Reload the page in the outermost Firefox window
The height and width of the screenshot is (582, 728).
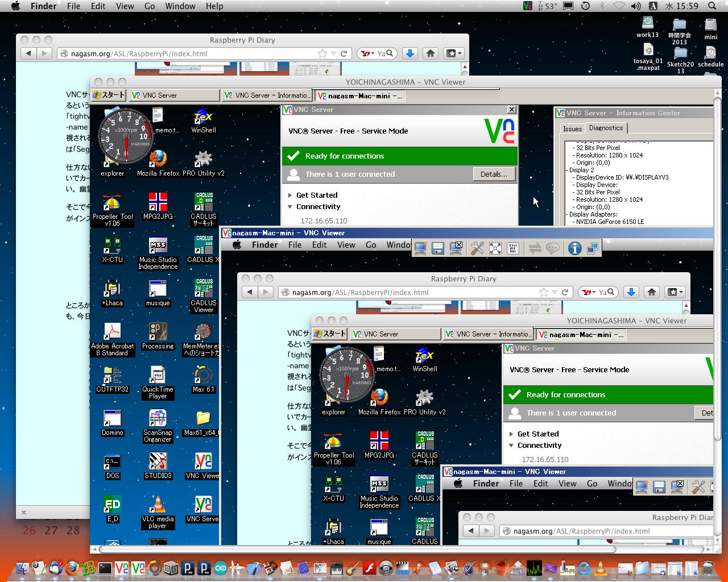[344, 53]
